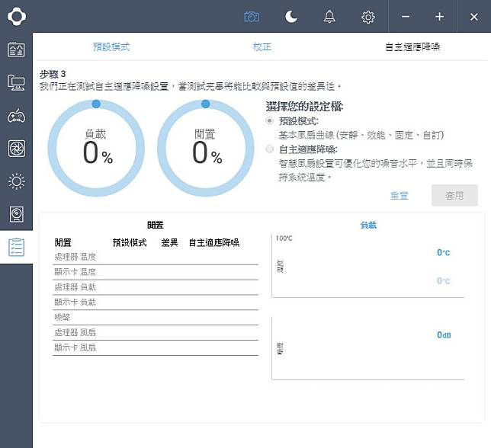The height and width of the screenshot is (448, 491).
Task: Open the checklist icon in sidebar
Action: 16,247
